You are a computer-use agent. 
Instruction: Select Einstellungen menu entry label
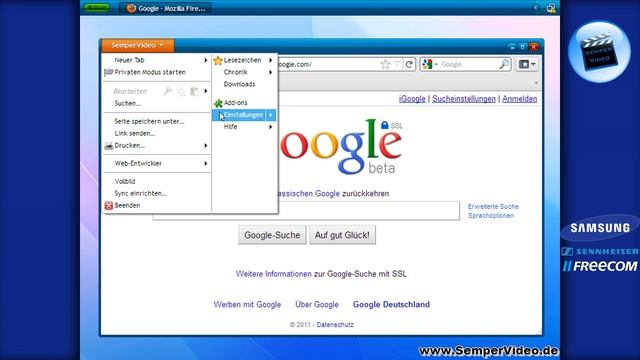(x=243, y=115)
